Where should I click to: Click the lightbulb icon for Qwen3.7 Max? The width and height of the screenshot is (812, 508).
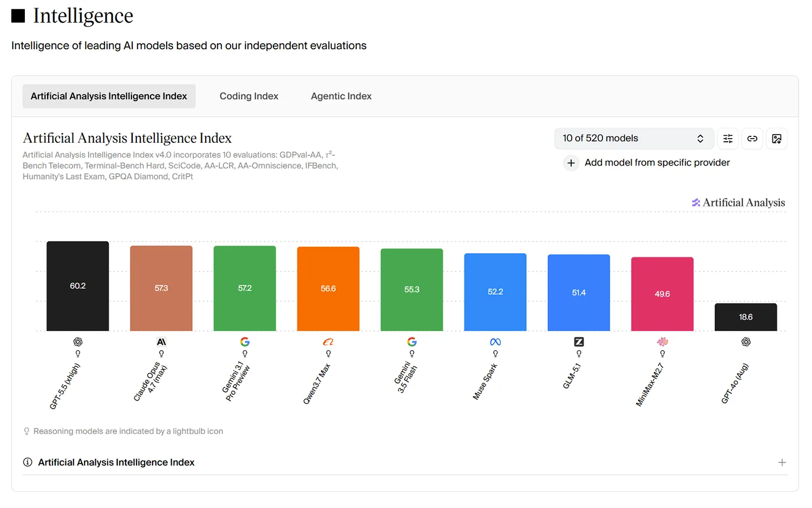click(329, 354)
